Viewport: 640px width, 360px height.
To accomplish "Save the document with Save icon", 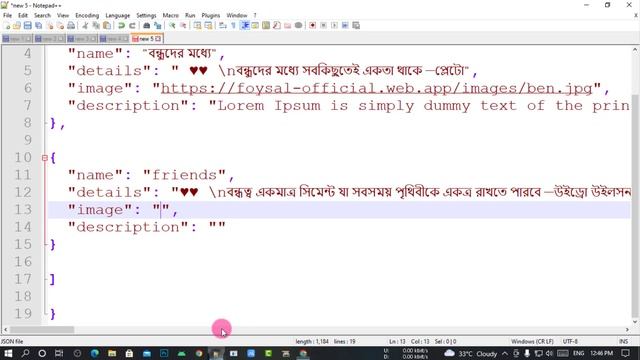I will click(27, 26).
